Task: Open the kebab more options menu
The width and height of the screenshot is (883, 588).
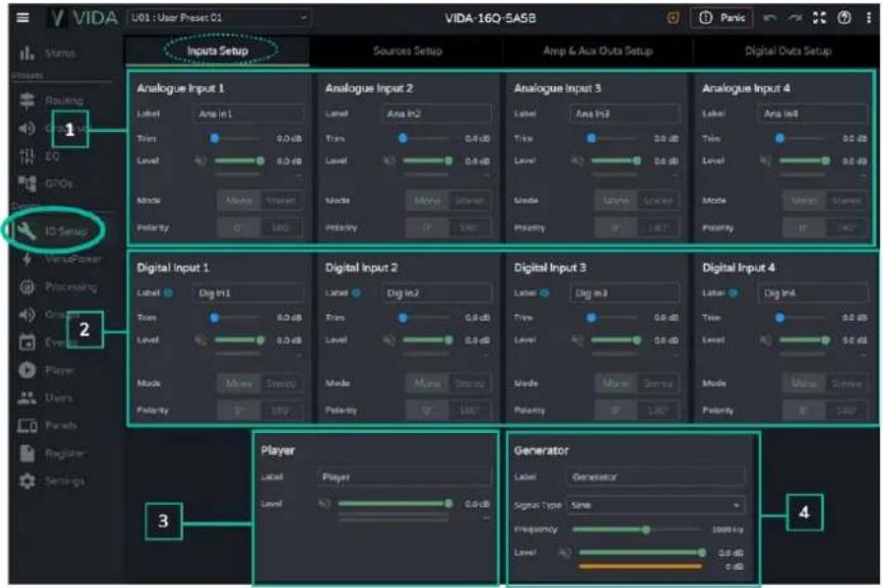Action: [869, 17]
